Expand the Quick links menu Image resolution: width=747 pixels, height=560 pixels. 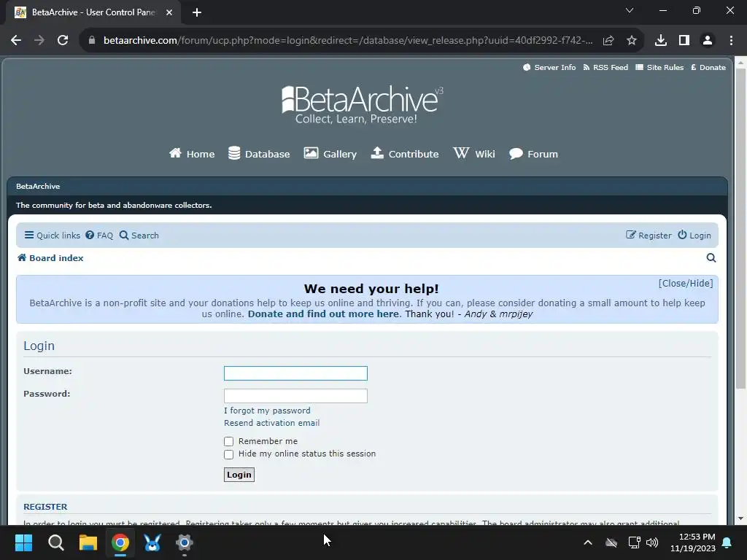coord(53,236)
